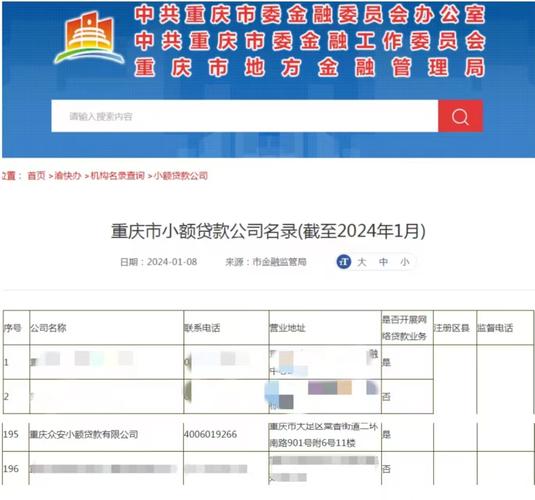Click the banner heading 重庆市地方金融管理局

pyautogui.click(x=309, y=67)
